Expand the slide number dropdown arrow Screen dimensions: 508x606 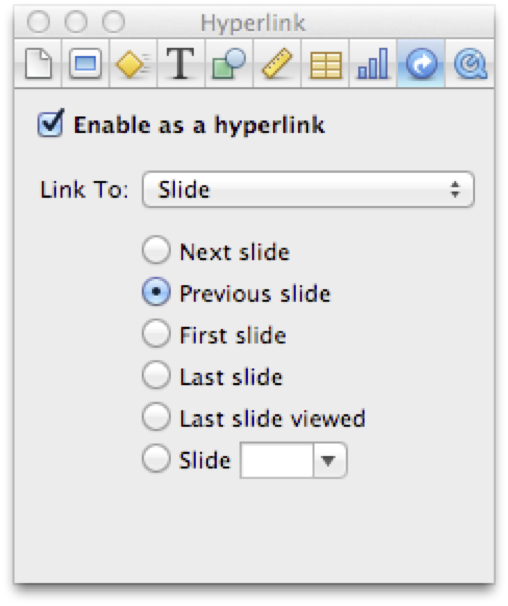329,460
